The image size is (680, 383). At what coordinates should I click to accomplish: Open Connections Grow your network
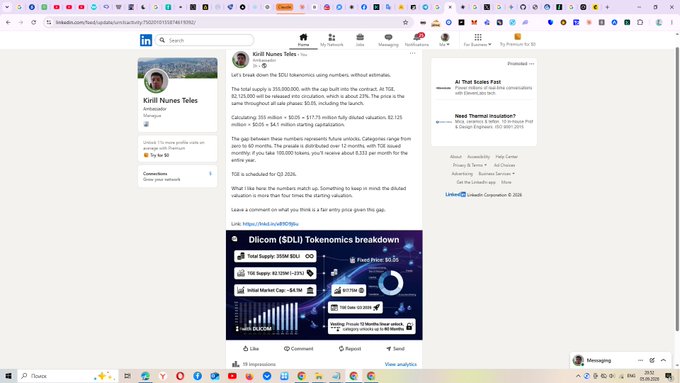point(177,176)
